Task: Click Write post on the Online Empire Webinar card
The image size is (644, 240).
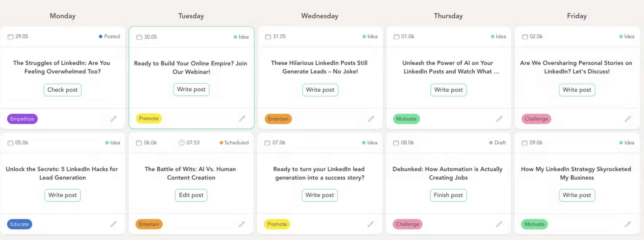Action: click(191, 90)
